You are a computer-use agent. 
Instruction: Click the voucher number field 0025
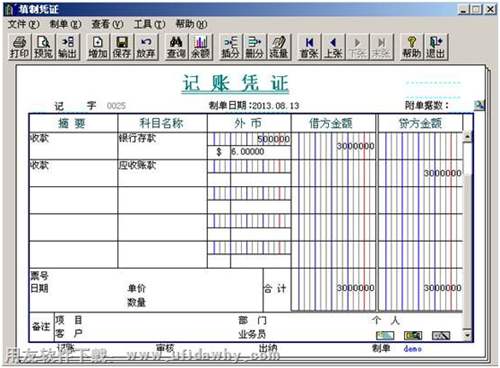(116, 106)
